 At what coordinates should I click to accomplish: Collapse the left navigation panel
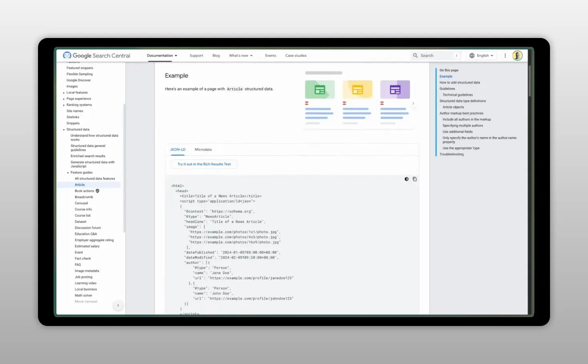pos(118,306)
